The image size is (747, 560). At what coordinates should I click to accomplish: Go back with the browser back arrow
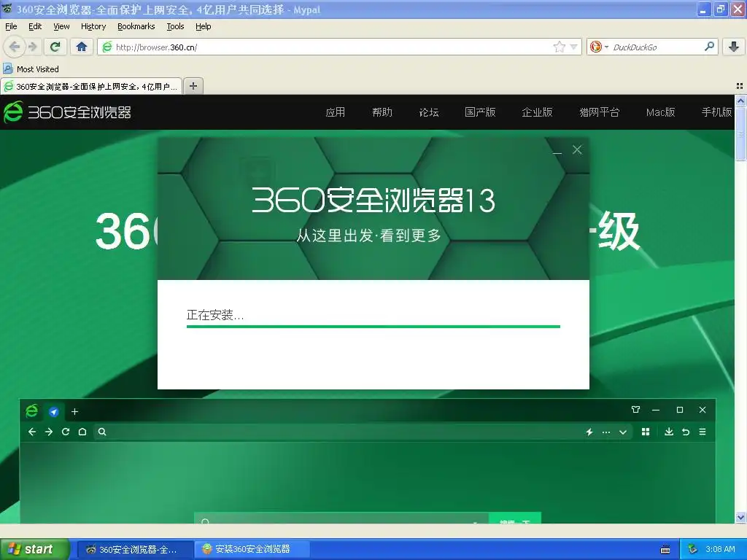click(15, 47)
